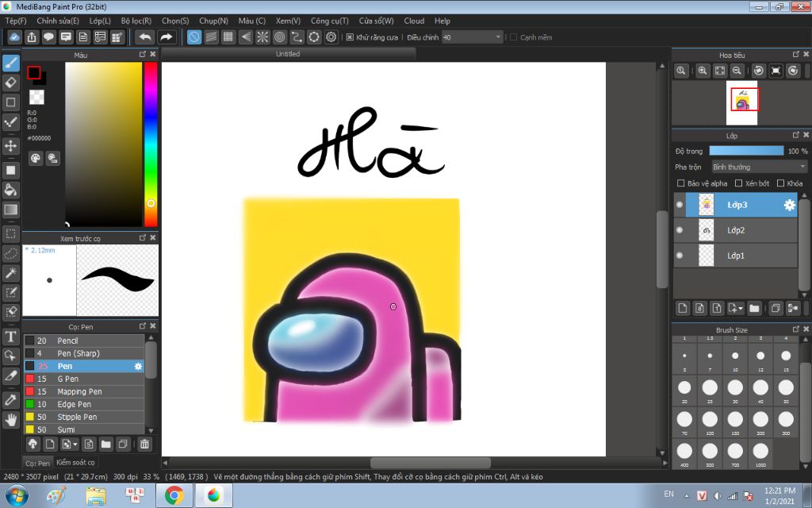The width and height of the screenshot is (812, 508).
Task: Activate the Magic Wand tool
Action: (x=11, y=273)
